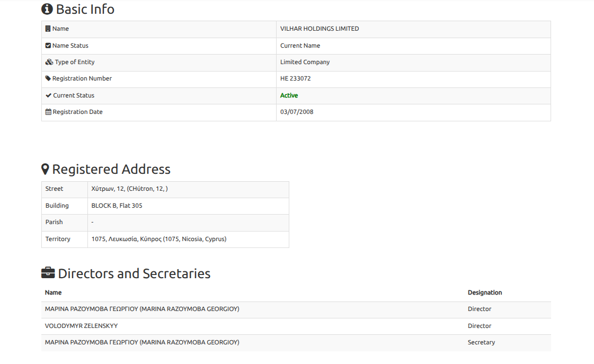Click the Territory value with Nicosia, Cyprus
Screen dimensions: 594x364
click(158, 239)
